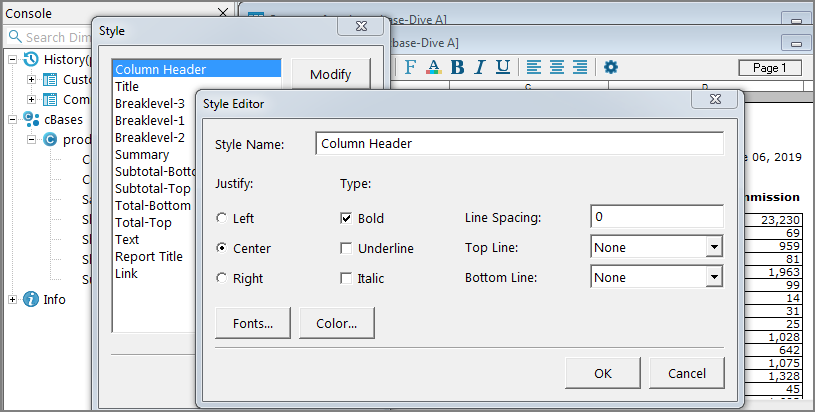
Task: Expand the Com node in History
Action: tap(32, 99)
